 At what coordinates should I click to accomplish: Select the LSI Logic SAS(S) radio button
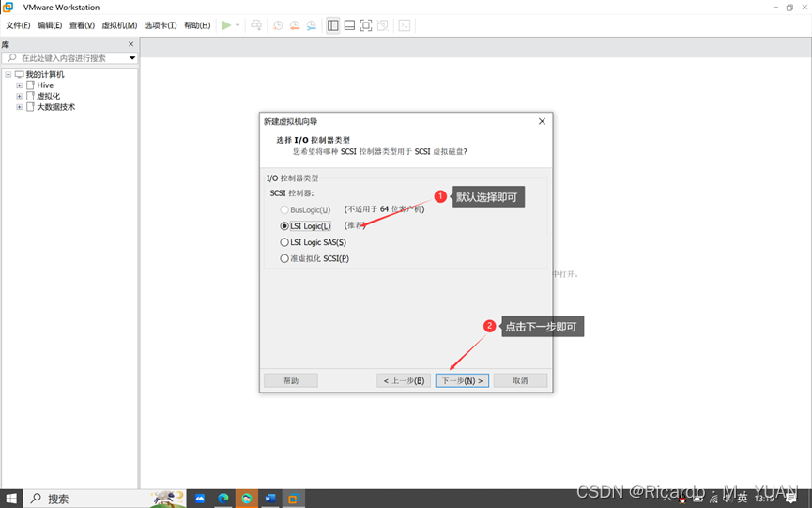[x=284, y=242]
